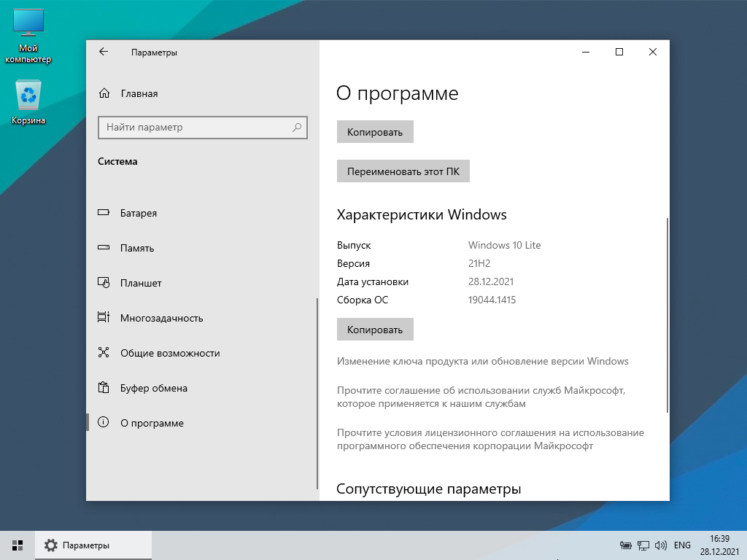The image size is (747, 560).
Task: Select the Общие возможности icon
Action: (104, 352)
